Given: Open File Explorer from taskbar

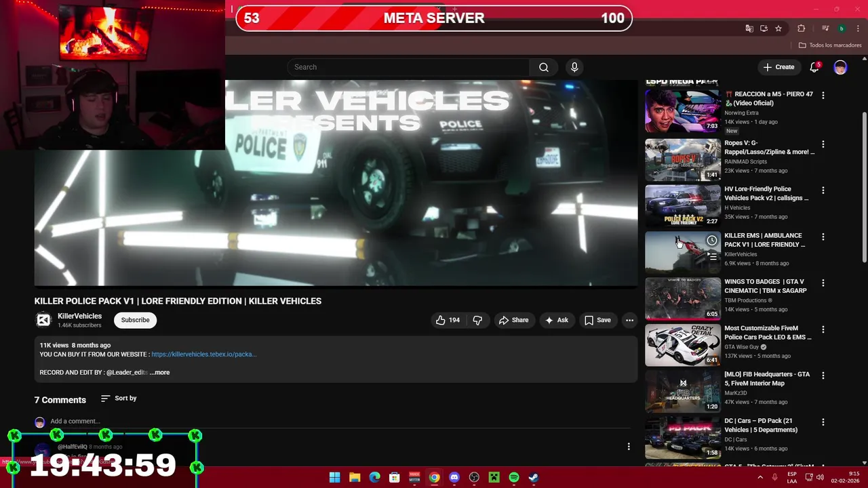Looking at the screenshot, I should coord(355,477).
